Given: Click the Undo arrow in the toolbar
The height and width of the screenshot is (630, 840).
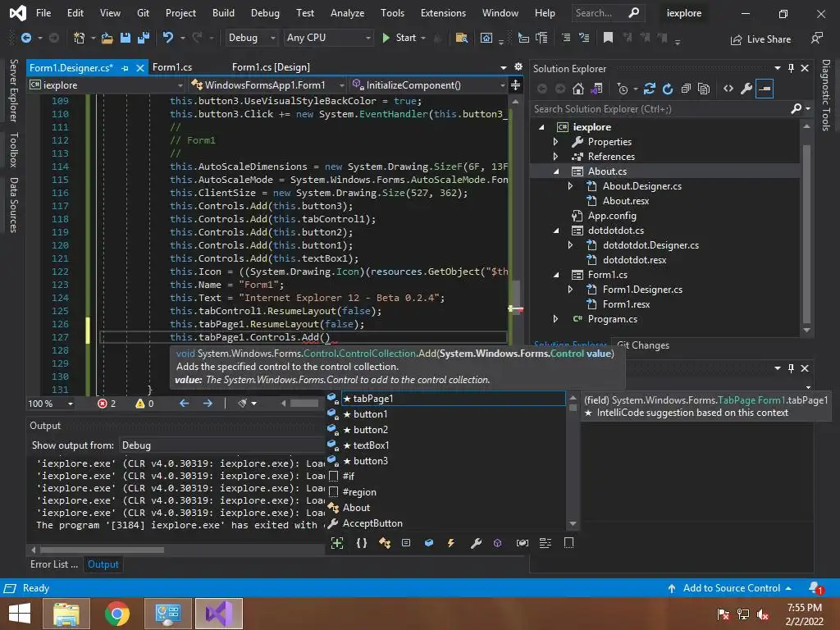Looking at the screenshot, I should tap(168, 38).
